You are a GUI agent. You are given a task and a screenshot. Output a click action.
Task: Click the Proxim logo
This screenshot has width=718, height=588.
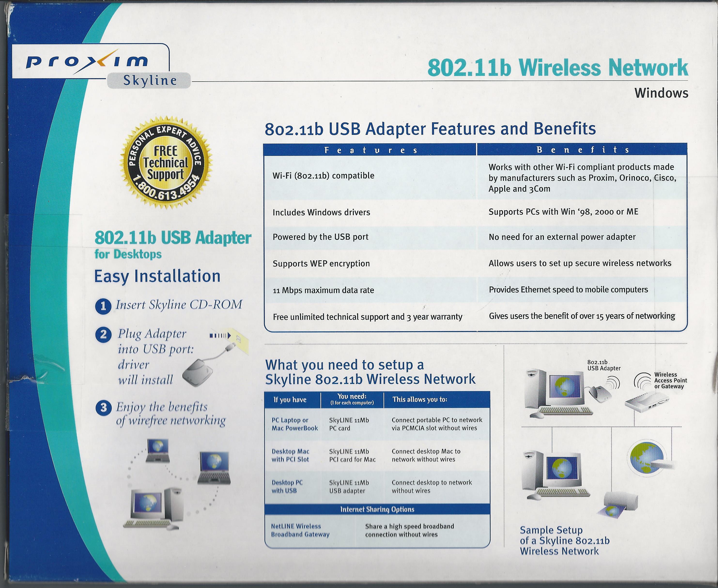coord(87,62)
